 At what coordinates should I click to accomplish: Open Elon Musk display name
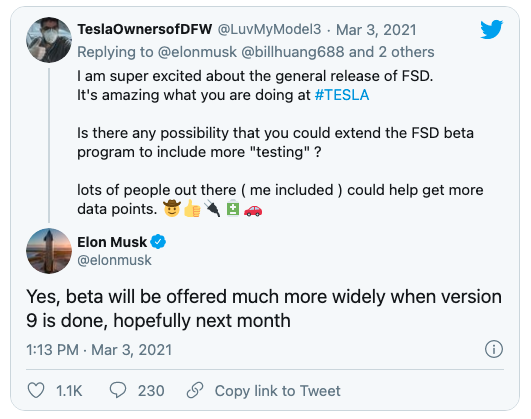pos(112,242)
